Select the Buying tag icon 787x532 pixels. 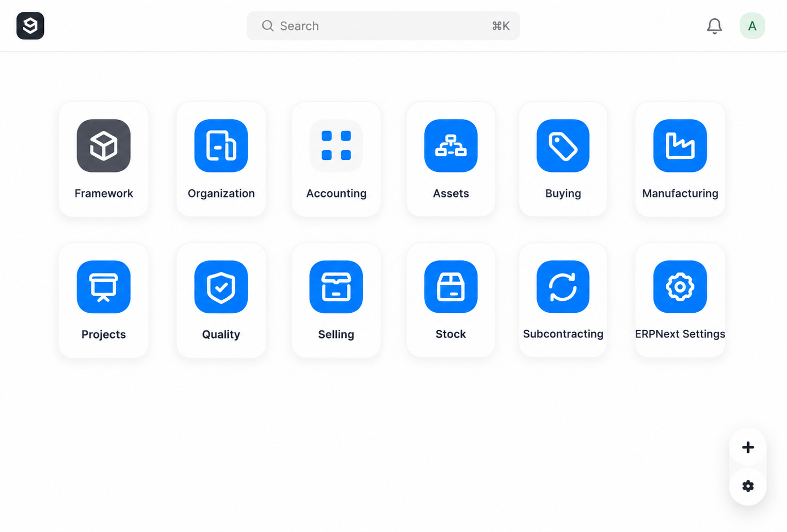pyautogui.click(x=563, y=146)
